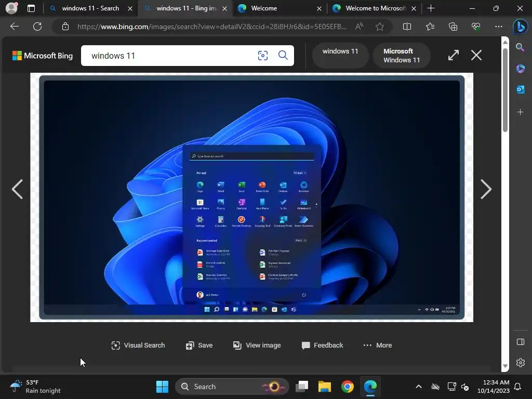Image resolution: width=532 pixels, height=399 pixels.
Task: Open Bing Copilot sidebar button
Action: [520, 26]
